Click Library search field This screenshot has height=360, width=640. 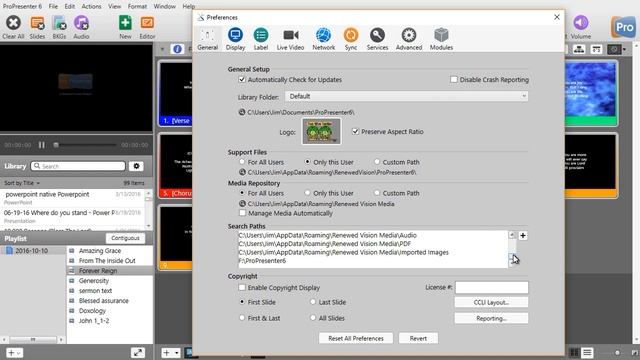78,166
